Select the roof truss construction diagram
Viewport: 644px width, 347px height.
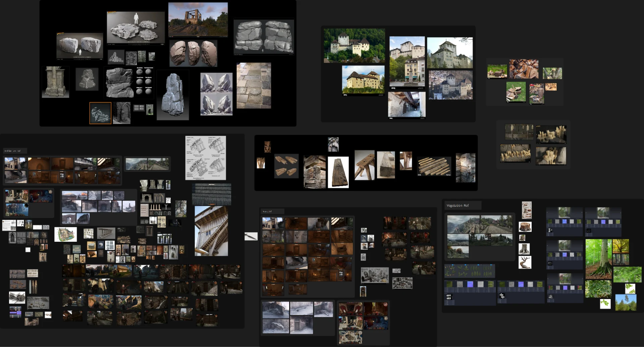206,158
